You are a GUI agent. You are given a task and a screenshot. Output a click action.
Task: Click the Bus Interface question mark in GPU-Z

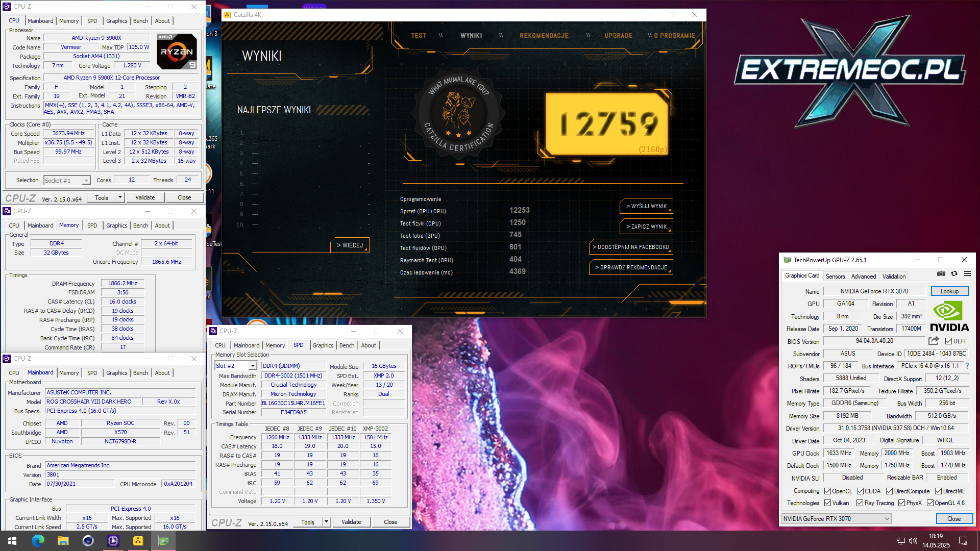click(967, 366)
